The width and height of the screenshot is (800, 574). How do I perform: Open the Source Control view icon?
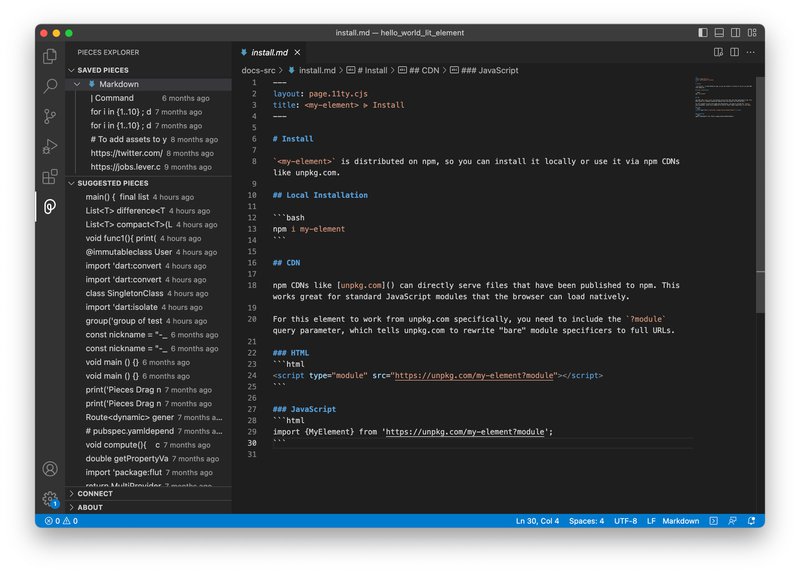point(49,116)
